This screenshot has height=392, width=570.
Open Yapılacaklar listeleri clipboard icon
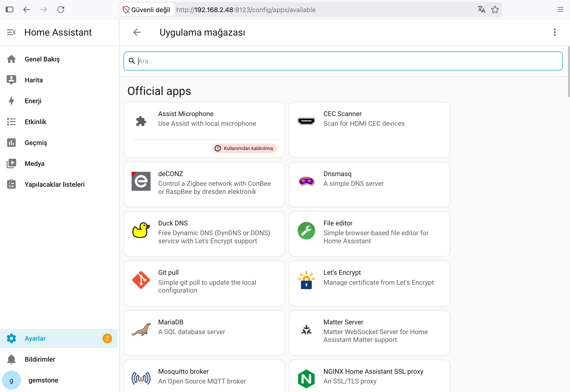[x=11, y=184]
